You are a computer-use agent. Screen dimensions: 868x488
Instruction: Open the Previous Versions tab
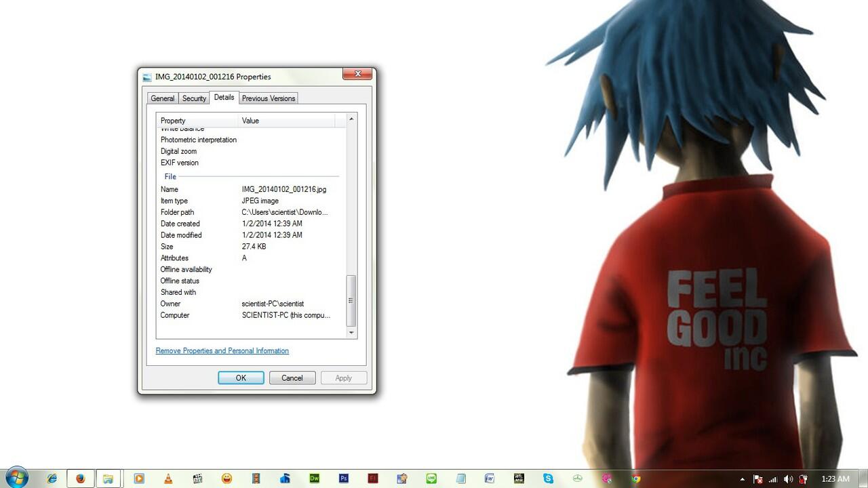point(269,98)
